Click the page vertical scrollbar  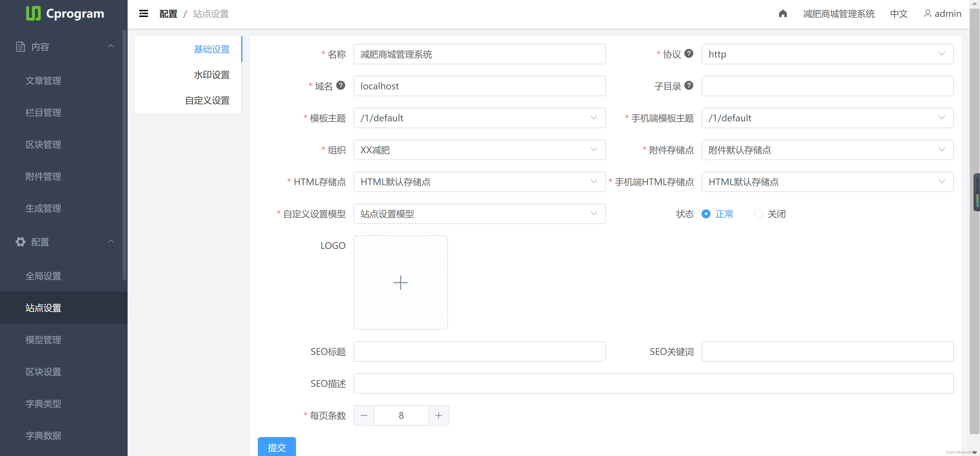pos(974,222)
